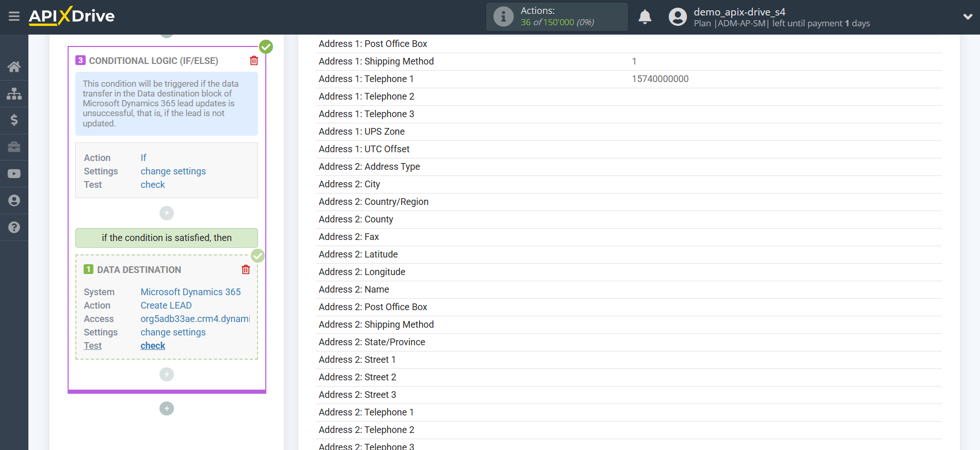Select 'Address 2: Shipping Method' row

(x=629, y=325)
